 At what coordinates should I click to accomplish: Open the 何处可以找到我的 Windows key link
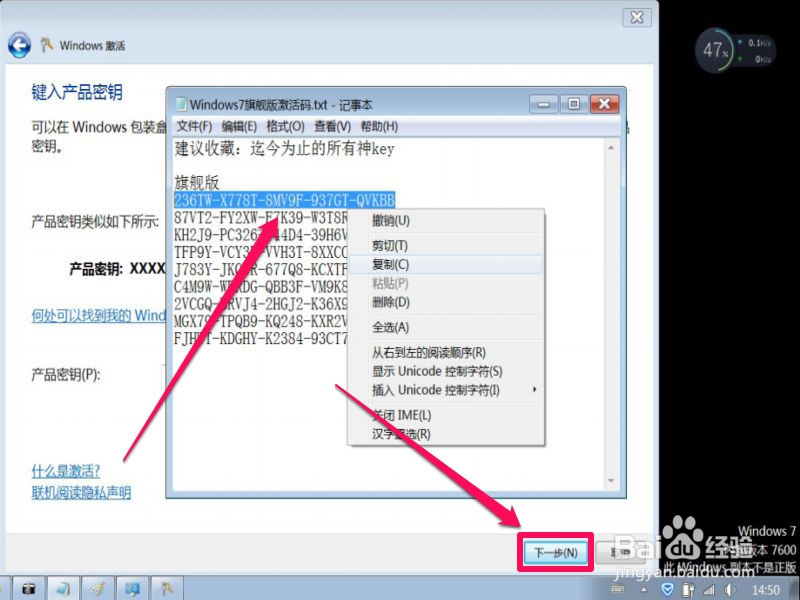tap(98, 315)
